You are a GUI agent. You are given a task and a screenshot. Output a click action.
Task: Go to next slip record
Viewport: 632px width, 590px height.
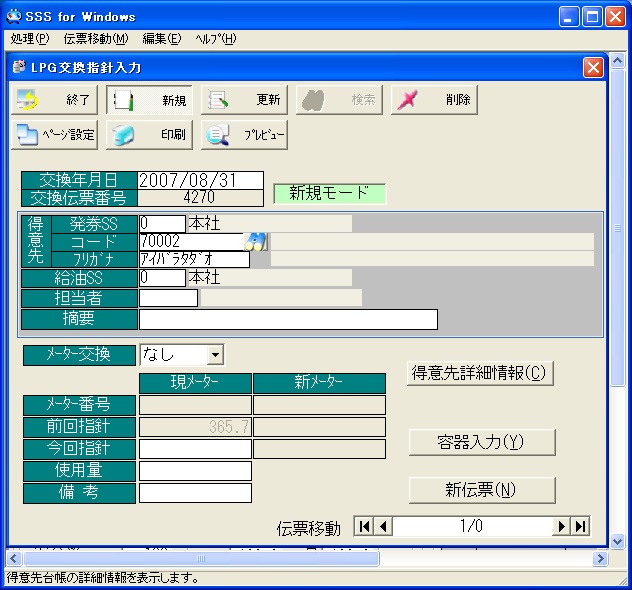(562, 527)
